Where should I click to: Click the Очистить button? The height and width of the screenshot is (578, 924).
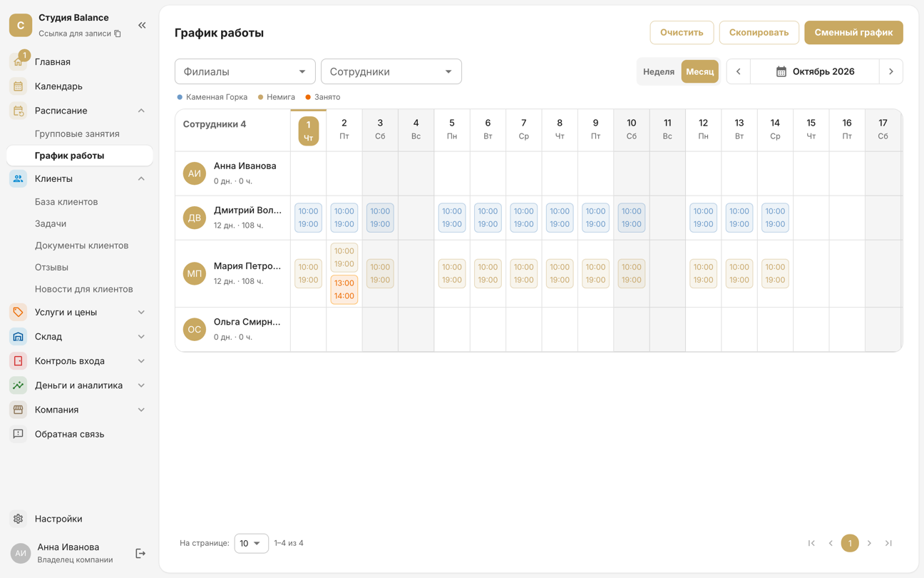coord(682,32)
